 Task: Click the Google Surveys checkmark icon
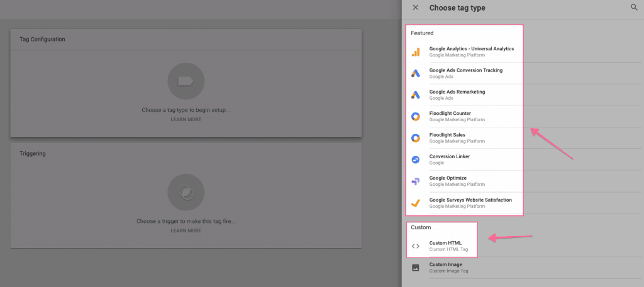point(416,203)
